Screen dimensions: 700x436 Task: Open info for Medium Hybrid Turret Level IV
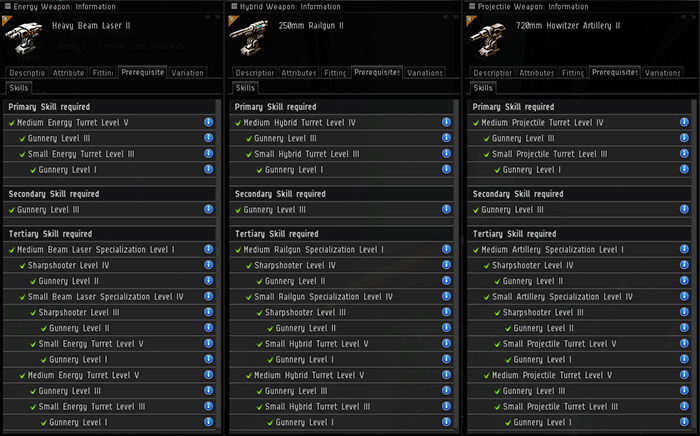point(446,122)
